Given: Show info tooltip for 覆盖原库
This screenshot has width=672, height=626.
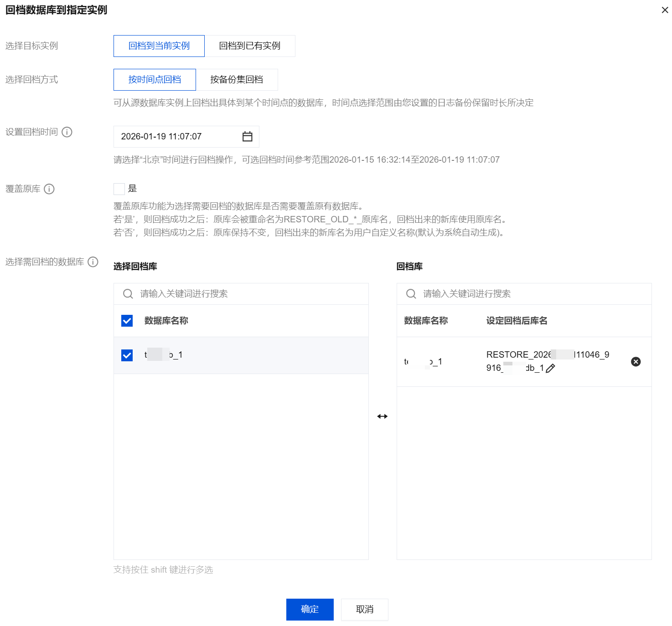Looking at the screenshot, I should click(x=49, y=189).
